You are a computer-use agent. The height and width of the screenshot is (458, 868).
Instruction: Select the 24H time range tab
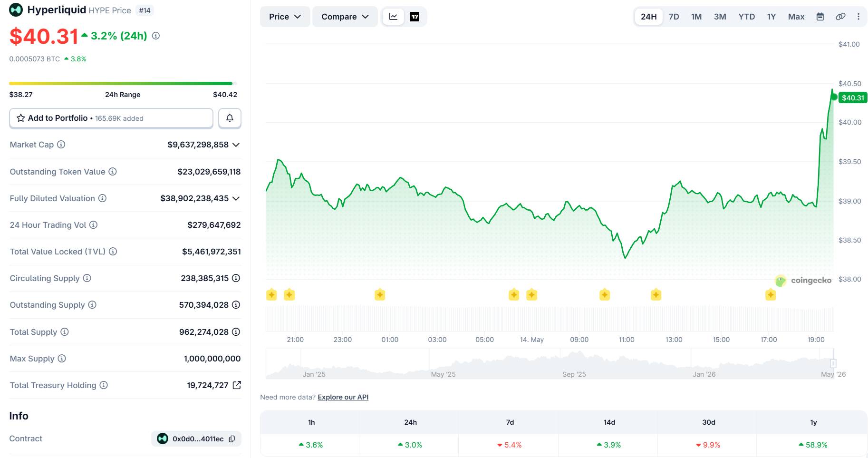pyautogui.click(x=649, y=17)
